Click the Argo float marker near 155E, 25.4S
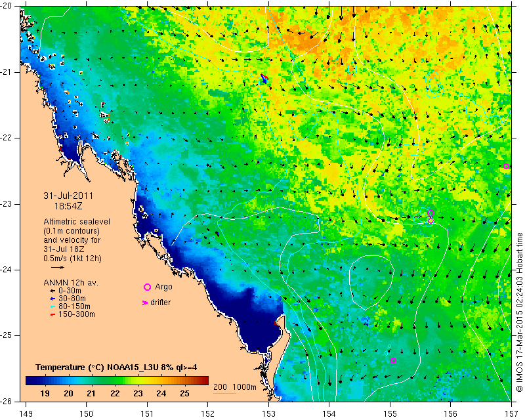The height and width of the screenshot is (420, 525). click(x=393, y=361)
